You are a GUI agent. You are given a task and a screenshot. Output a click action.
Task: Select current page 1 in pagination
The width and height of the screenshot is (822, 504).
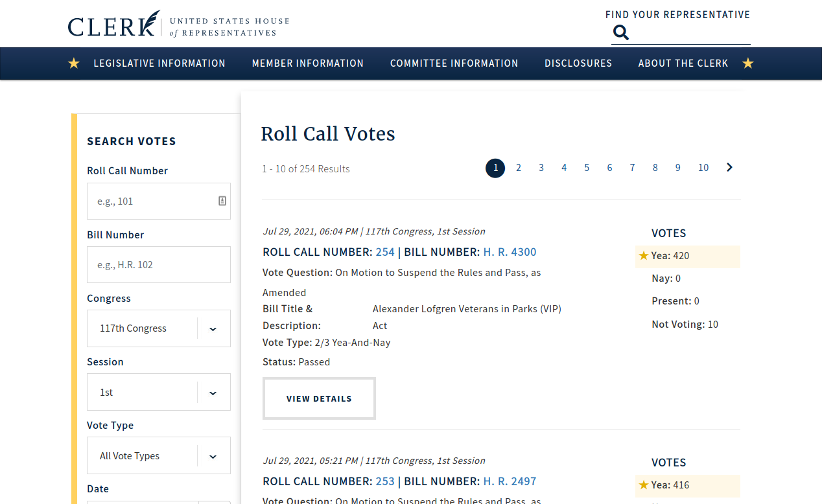[495, 168]
